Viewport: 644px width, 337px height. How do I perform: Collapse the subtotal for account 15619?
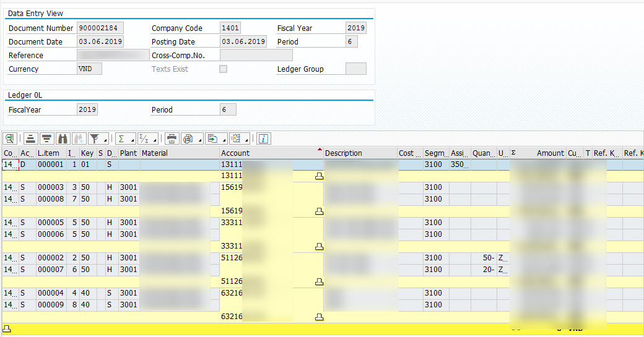[320, 211]
